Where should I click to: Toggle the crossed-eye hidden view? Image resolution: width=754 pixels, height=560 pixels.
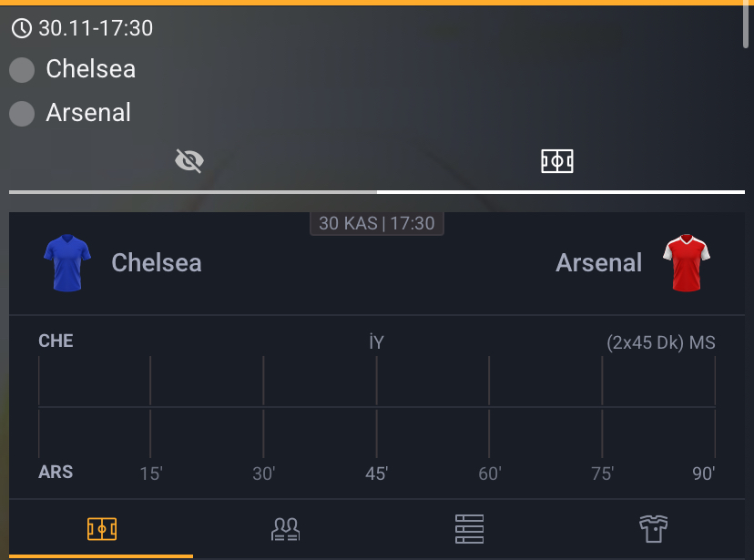click(188, 160)
